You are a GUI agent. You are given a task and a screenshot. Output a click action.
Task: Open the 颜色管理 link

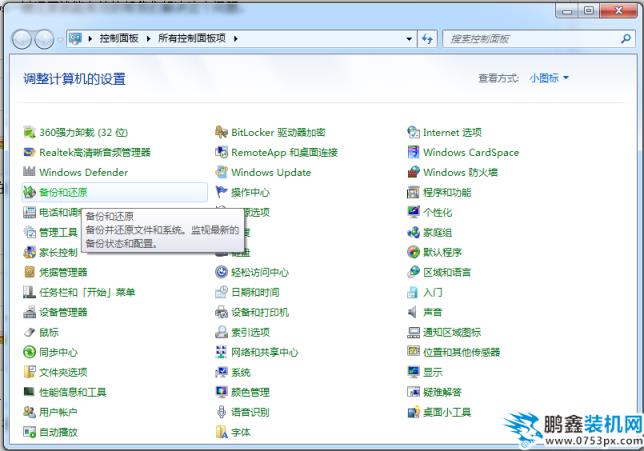tap(250, 392)
